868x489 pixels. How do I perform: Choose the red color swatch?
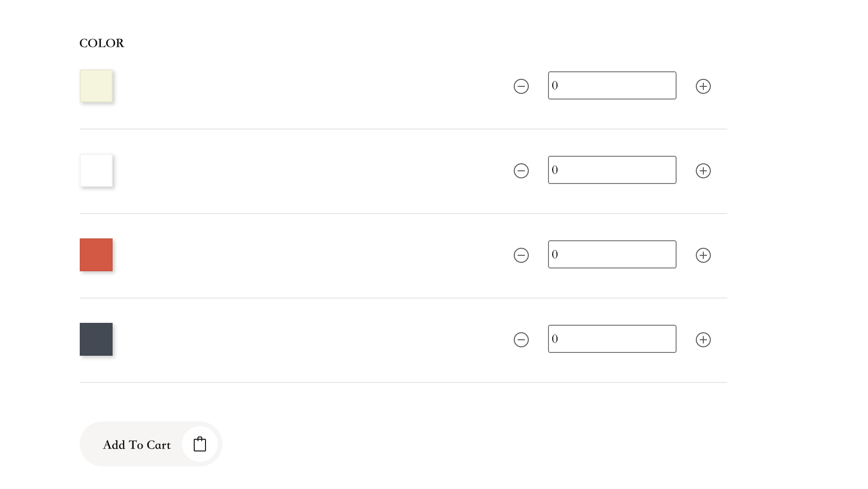96,255
